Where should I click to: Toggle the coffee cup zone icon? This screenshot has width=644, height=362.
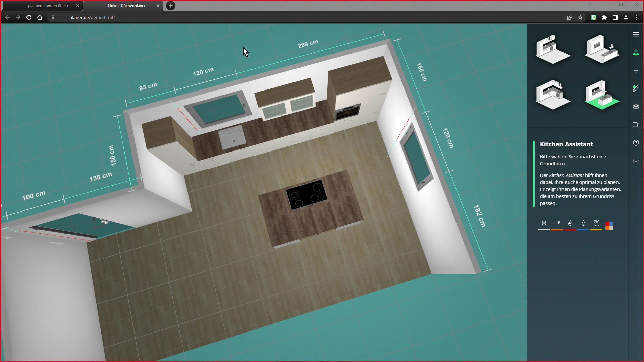click(557, 223)
